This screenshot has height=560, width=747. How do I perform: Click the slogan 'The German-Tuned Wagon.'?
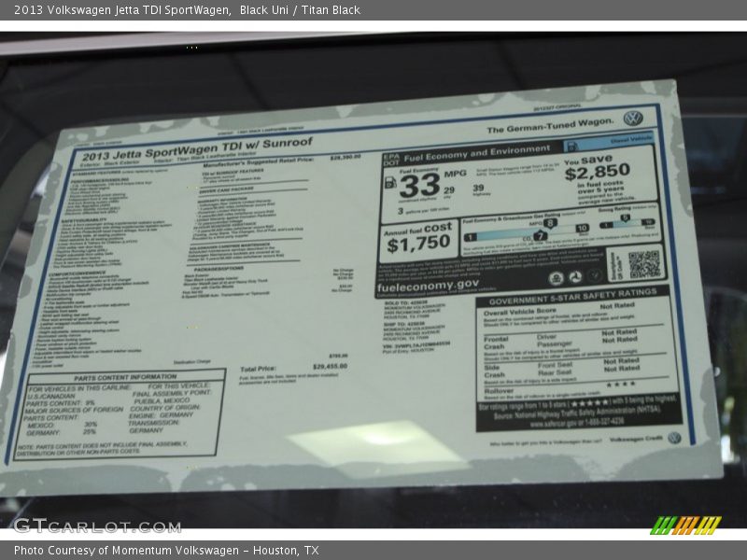tap(550, 125)
